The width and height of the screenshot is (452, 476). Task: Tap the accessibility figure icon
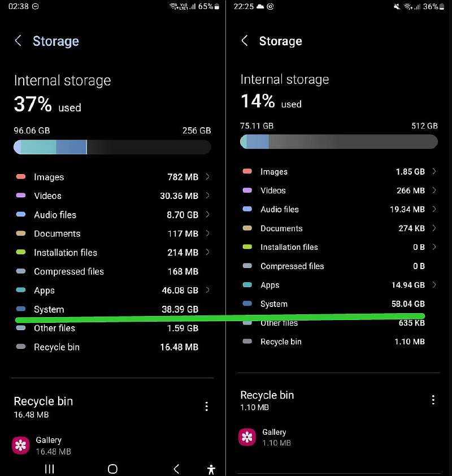211,469
